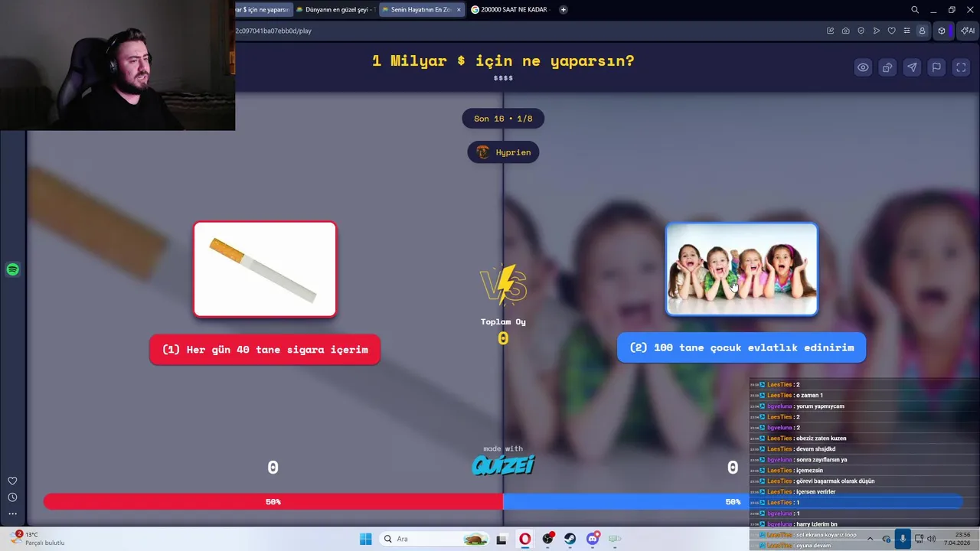Choose '(2) 100 tane çocuk evlatlık edinirim'
The width and height of the screenshot is (980, 551).
[741, 347]
